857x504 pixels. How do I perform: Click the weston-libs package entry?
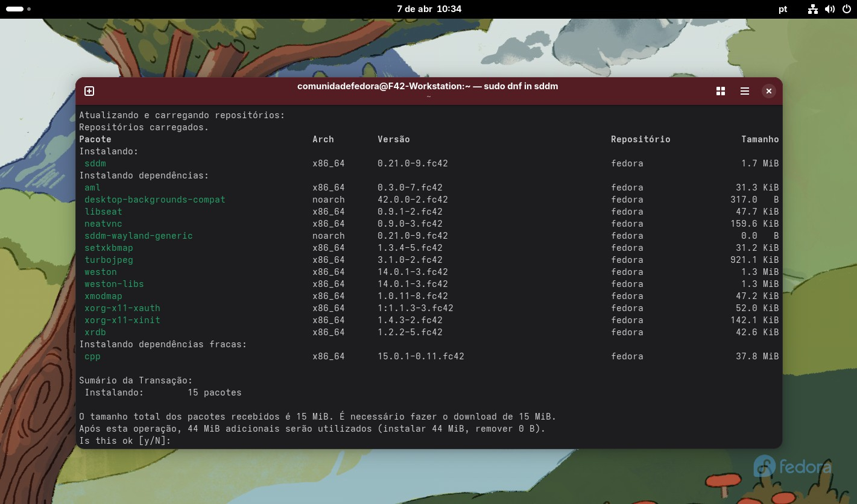[114, 284]
